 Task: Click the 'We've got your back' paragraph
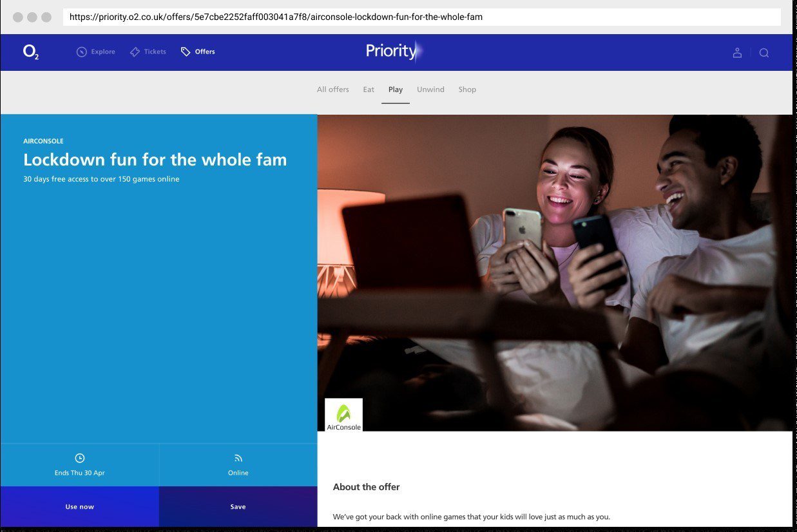471,517
